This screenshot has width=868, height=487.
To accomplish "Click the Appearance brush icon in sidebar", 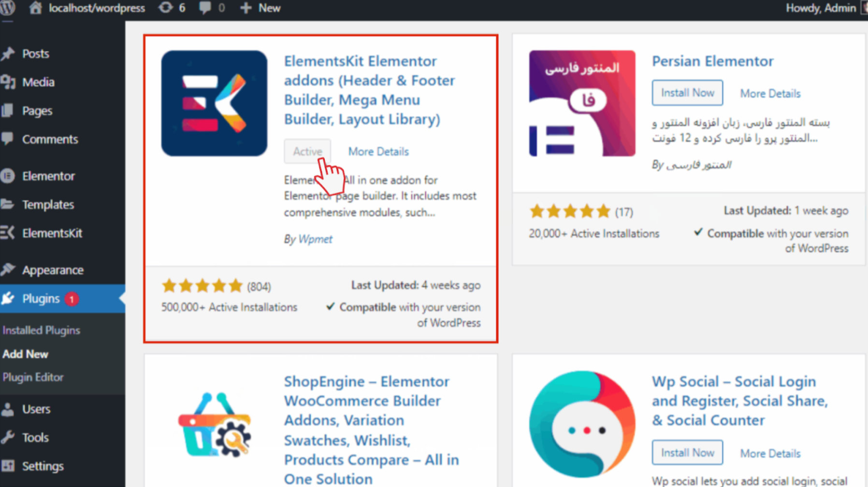I will pos(8,270).
